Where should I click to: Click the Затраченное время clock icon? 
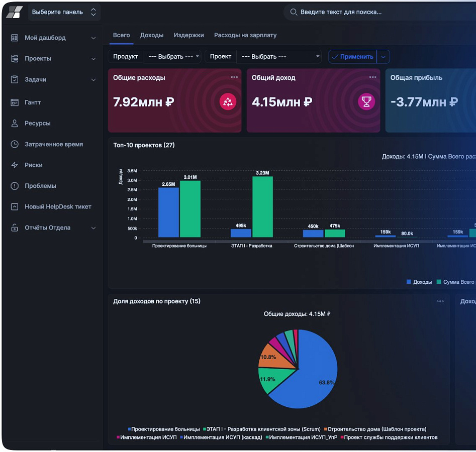[14, 144]
